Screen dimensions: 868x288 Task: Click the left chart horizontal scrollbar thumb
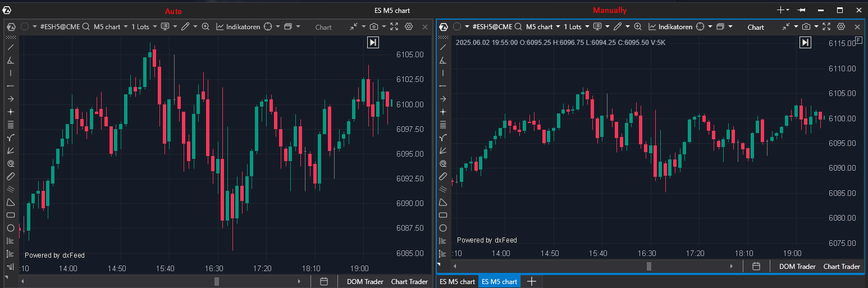click(217, 281)
